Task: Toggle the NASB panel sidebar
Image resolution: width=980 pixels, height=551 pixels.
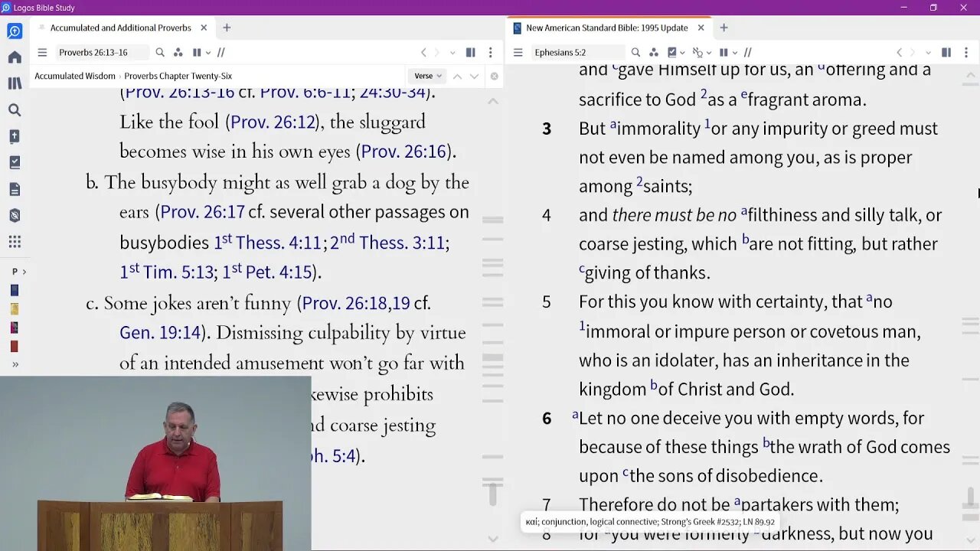Action: coord(946,53)
